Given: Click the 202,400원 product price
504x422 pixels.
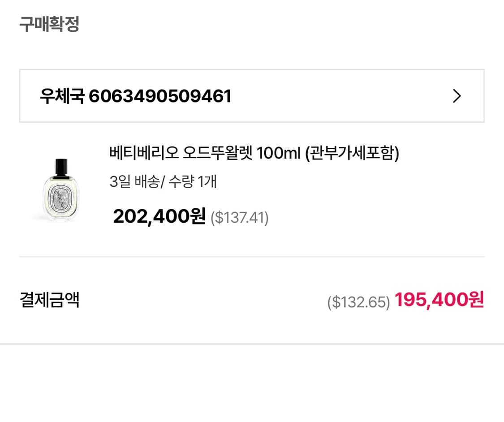Looking at the screenshot, I should (158, 217).
